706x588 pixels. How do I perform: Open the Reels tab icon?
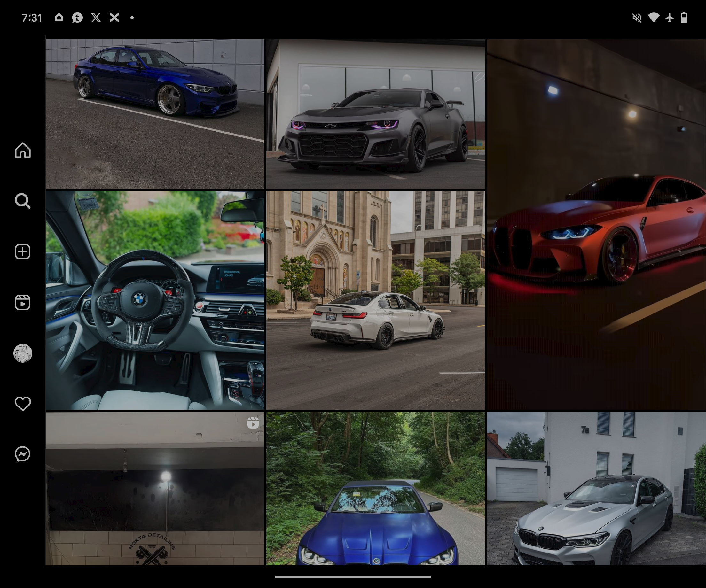tap(23, 302)
